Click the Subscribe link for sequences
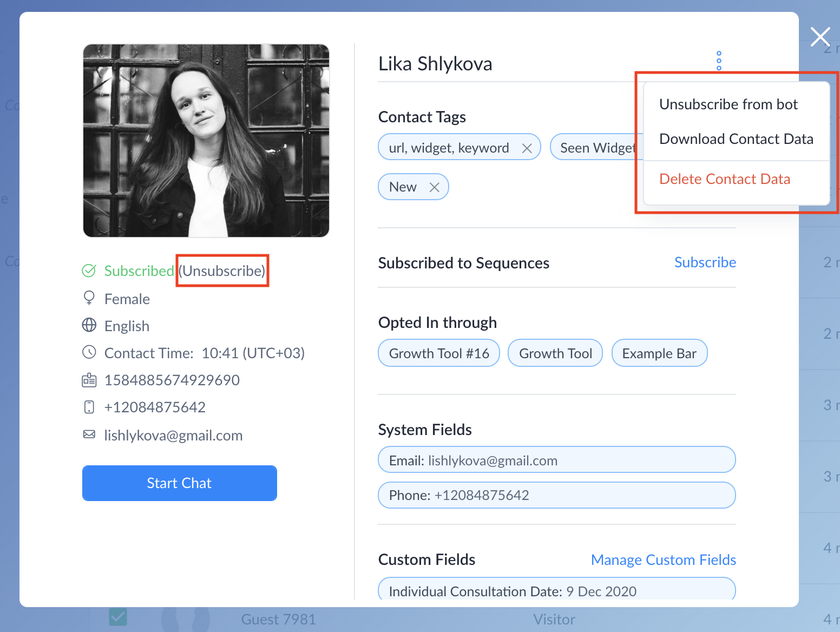The width and height of the screenshot is (840, 632). click(705, 262)
